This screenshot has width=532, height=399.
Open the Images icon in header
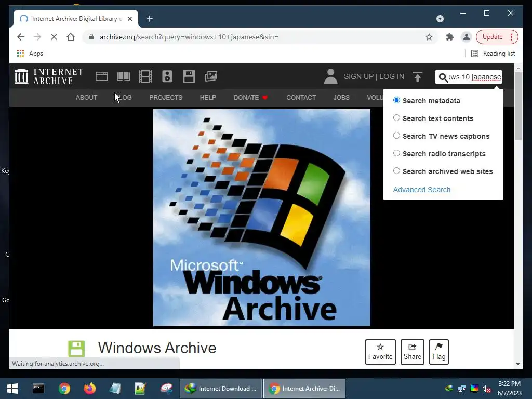point(211,76)
